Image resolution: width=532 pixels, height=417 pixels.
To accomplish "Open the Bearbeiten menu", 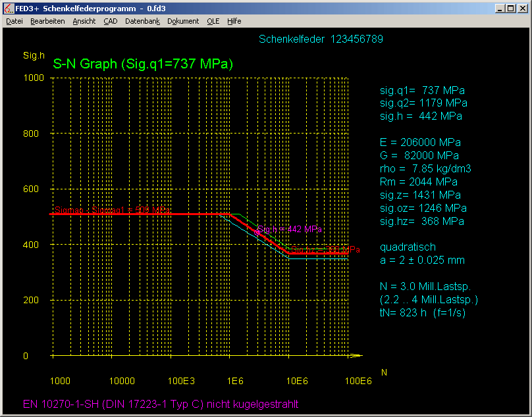I will (x=47, y=21).
